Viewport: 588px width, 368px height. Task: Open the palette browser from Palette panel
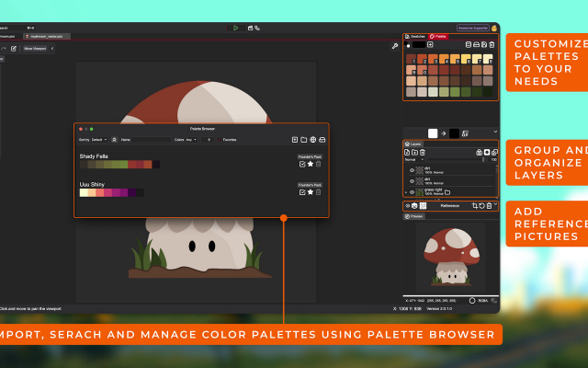[476, 45]
